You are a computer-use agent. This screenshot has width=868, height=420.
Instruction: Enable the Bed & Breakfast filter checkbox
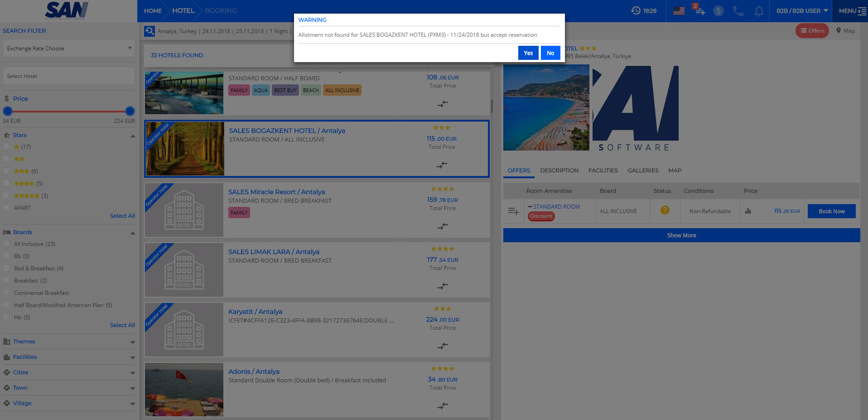tap(6, 268)
